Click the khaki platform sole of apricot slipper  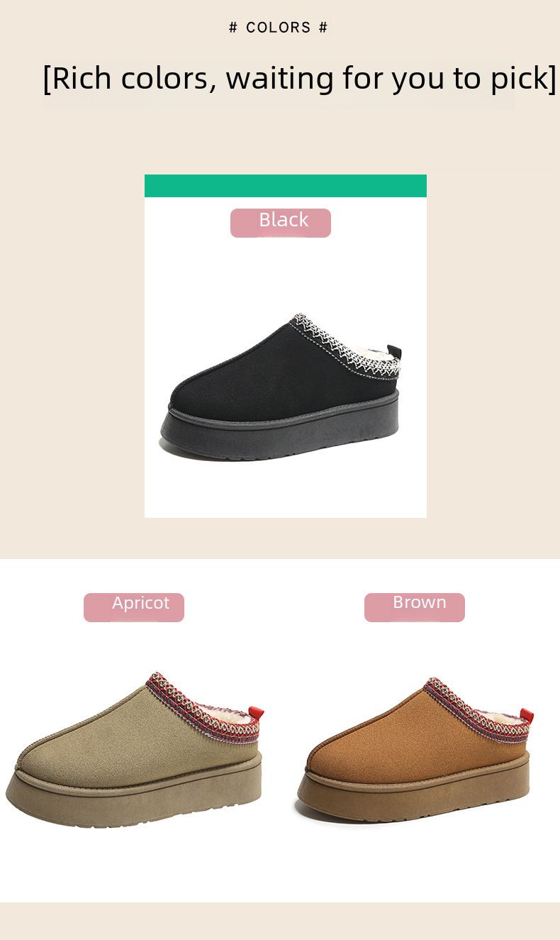coord(133,793)
